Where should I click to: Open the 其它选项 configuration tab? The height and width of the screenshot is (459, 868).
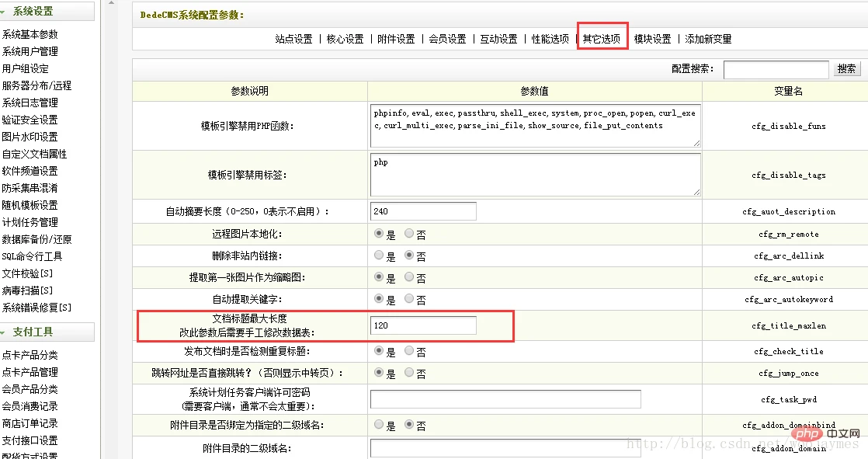coord(601,39)
